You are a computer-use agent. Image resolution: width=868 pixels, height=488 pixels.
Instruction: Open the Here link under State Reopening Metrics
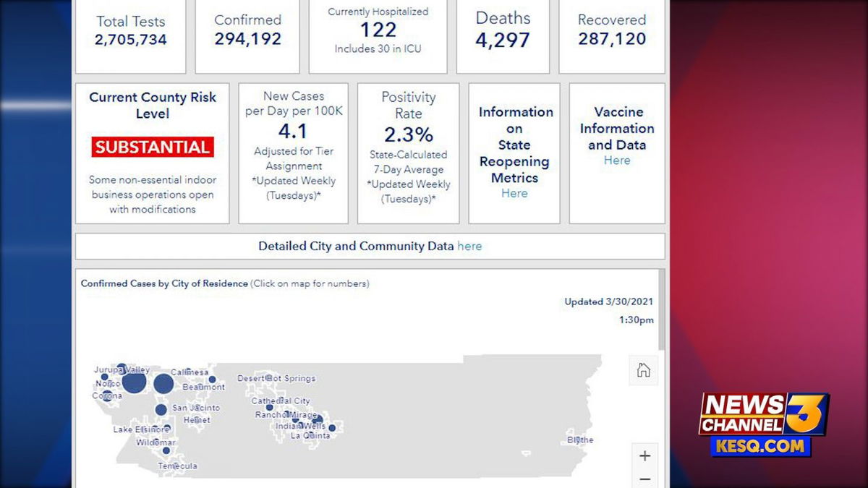(x=514, y=194)
